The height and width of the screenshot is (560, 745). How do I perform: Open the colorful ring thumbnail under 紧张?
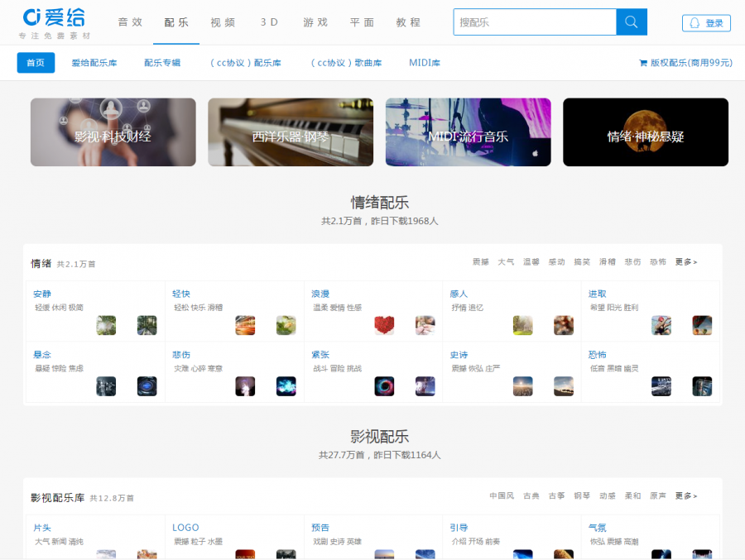[384, 386]
